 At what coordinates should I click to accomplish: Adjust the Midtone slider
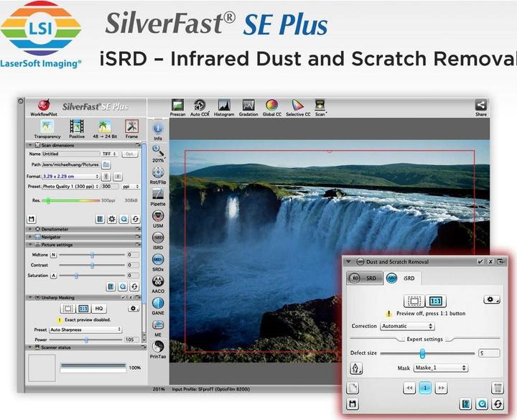point(92,255)
